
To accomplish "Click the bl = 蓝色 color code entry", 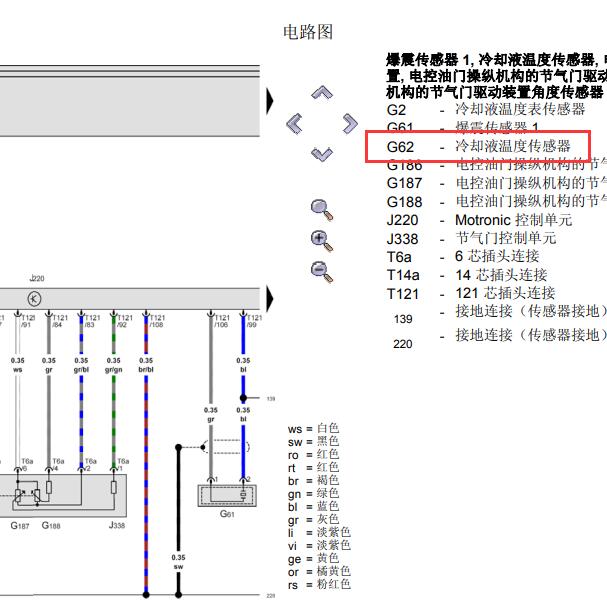I will coord(314,506).
